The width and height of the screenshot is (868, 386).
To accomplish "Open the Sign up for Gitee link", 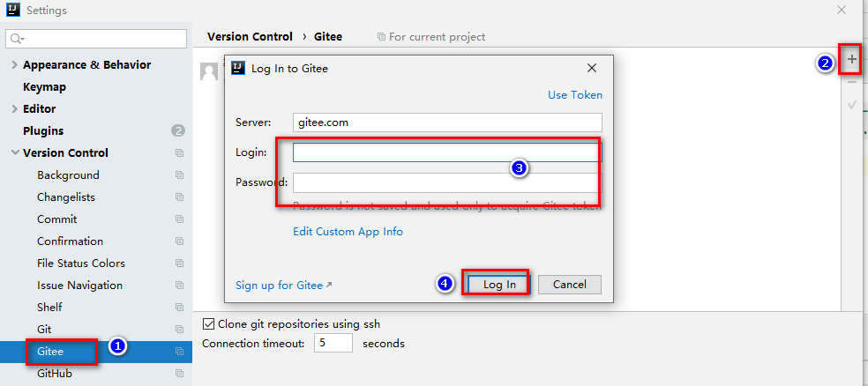I will tap(283, 285).
